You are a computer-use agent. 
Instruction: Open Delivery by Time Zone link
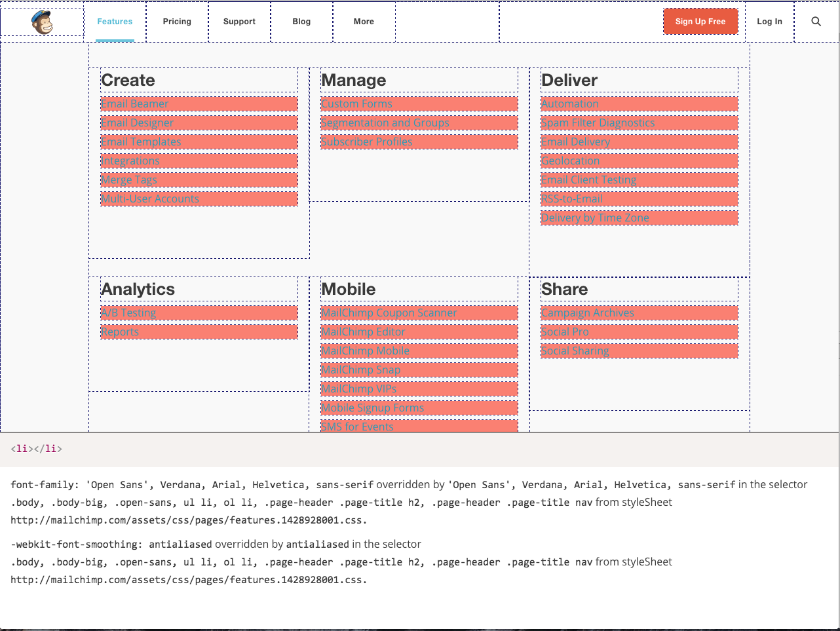point(595,218)
